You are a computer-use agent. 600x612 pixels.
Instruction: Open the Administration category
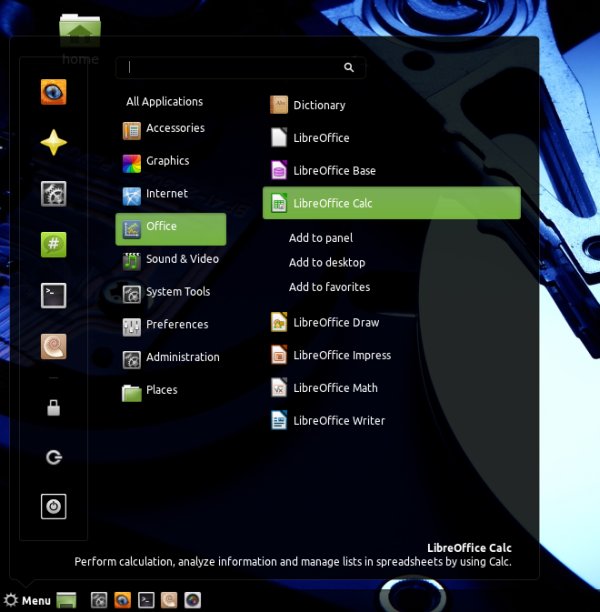(x=171, y=358)
